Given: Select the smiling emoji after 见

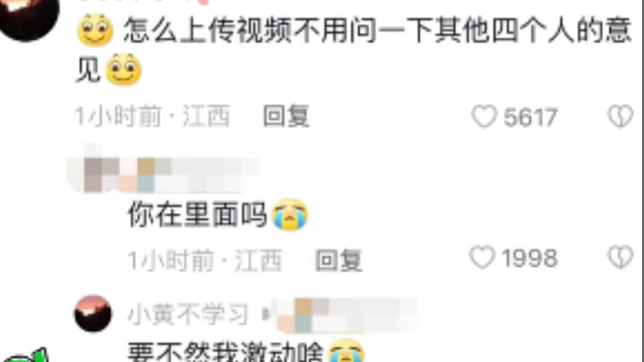Looking at the screenshot, I should tap(123, 70).
